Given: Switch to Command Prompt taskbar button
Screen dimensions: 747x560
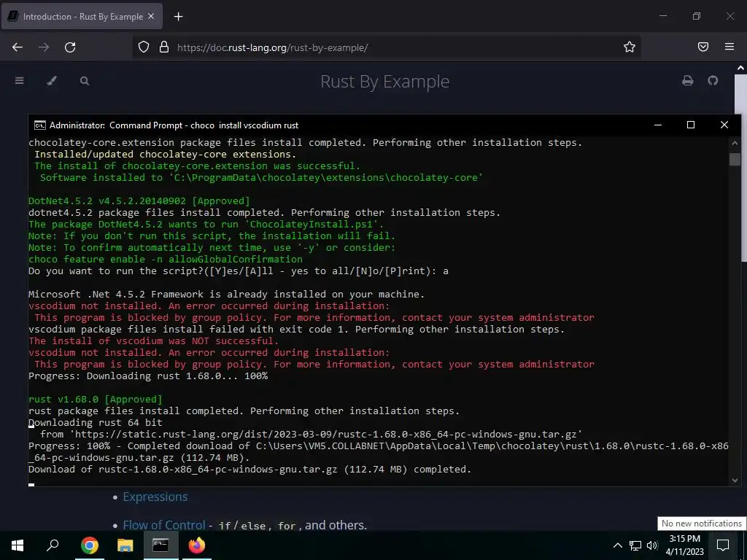Looking at the screenshot, I should [x=160, y=545].
